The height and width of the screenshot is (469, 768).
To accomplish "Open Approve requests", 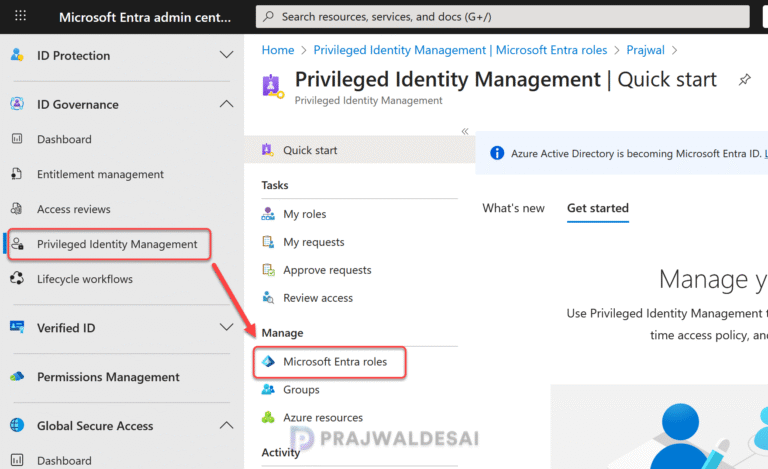I will tap(327, 270).
